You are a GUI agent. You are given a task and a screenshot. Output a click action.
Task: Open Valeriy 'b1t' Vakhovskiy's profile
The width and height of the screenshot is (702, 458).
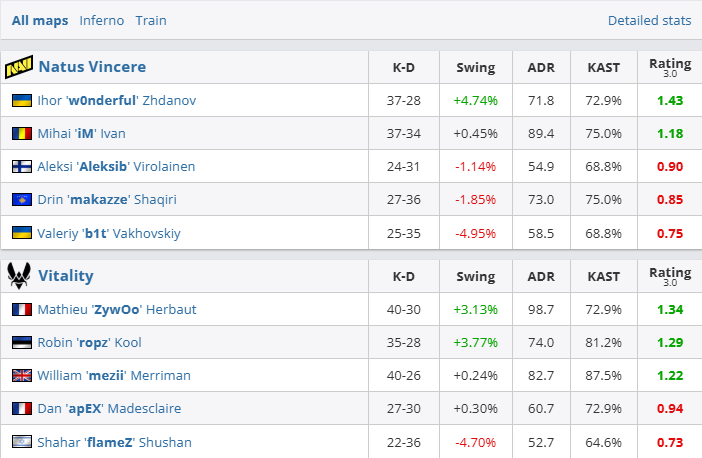click(109, 233)
